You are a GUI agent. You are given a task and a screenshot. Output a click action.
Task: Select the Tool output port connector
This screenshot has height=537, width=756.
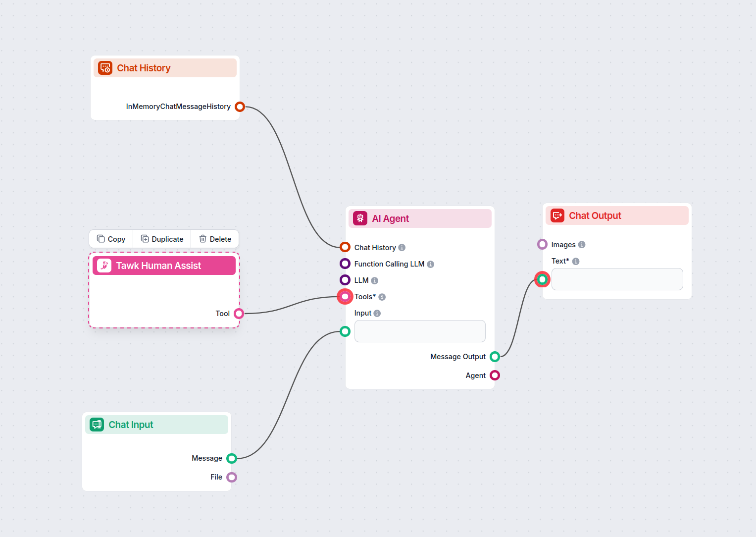point(239,314)
